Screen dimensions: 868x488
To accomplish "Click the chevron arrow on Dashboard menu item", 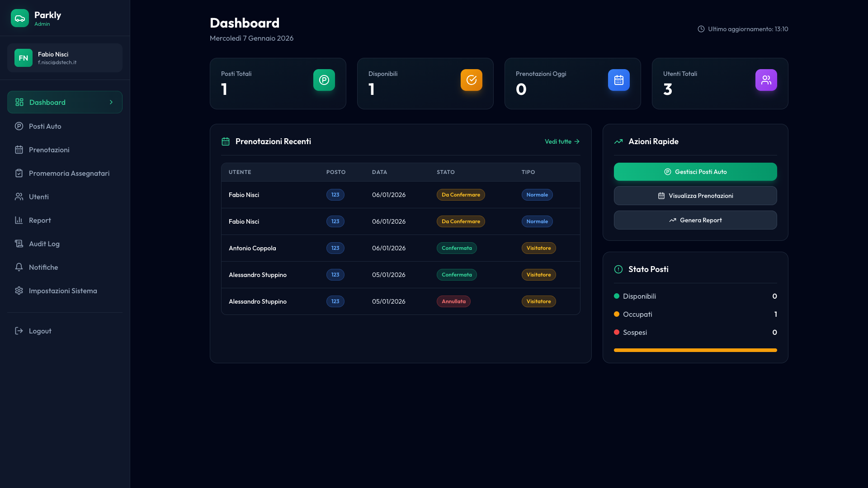I will point(111,102).
